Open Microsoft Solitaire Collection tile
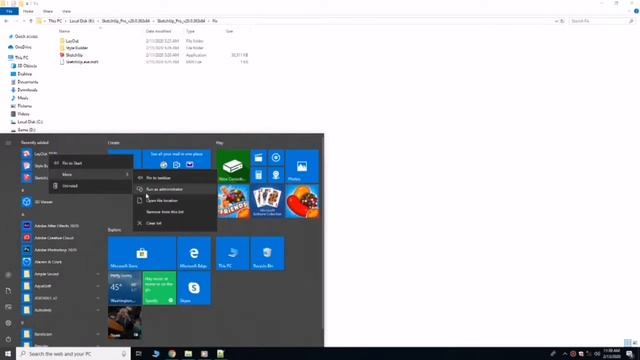 point(267,201)
